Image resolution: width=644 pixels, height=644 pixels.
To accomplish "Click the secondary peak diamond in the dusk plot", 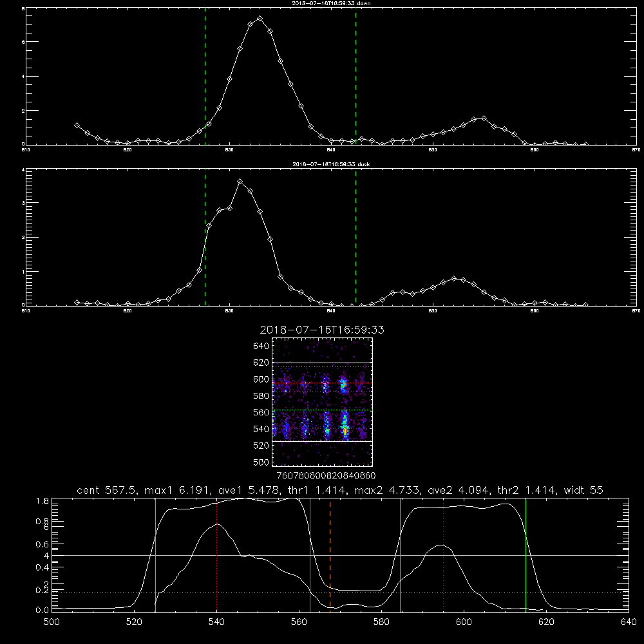I will tap(453, 278).
